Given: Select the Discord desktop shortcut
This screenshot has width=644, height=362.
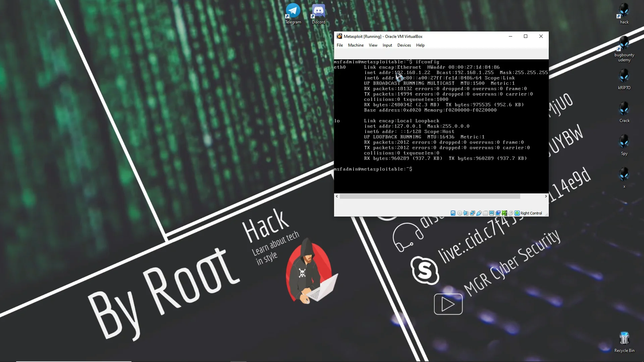Looking at the screenshot, I should (319, 14).
